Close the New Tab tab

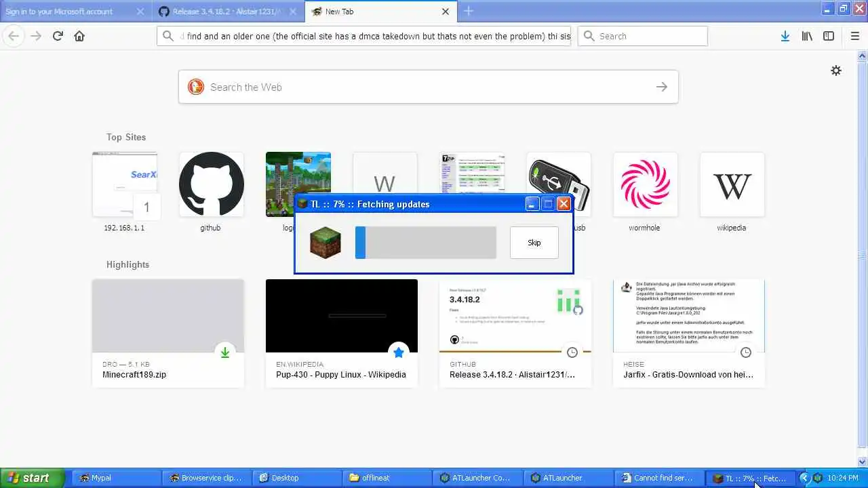pos(446,12)
